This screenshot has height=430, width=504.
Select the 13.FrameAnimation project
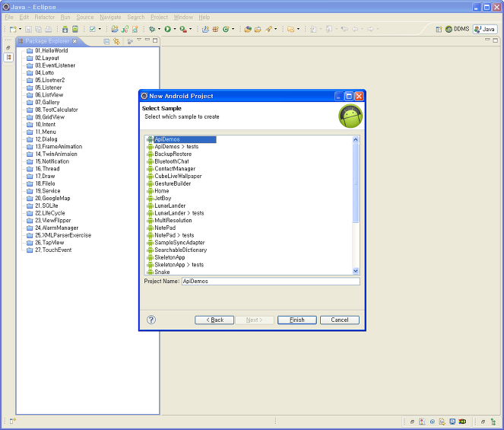pyautogui.click(x=59, y=146)
